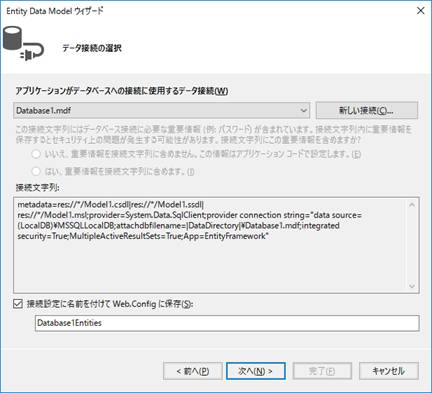This screenshot has width=432, height=393.
Task: Click the connection string scrollbar up arrow
Action: tap(412, 204)
